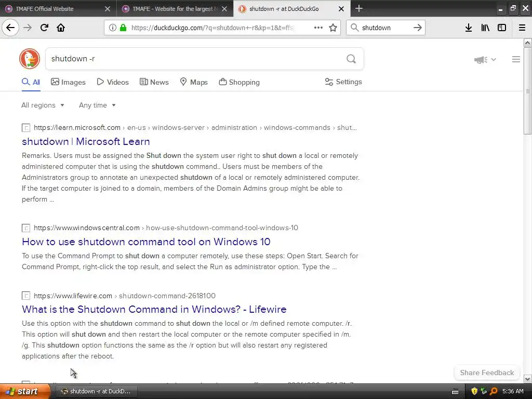The image size is (532, 399).
Task: Open the Lifewire Shutdown Command result
Action: click(x=154, y=309)
